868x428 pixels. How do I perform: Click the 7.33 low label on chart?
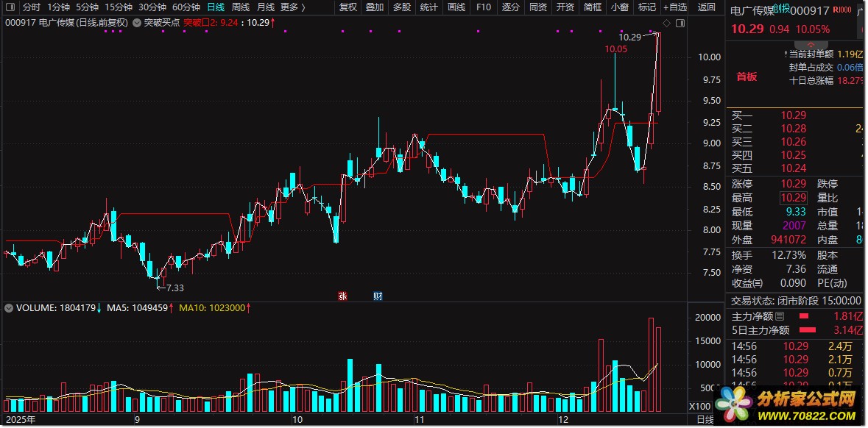(x=174, y=288)
